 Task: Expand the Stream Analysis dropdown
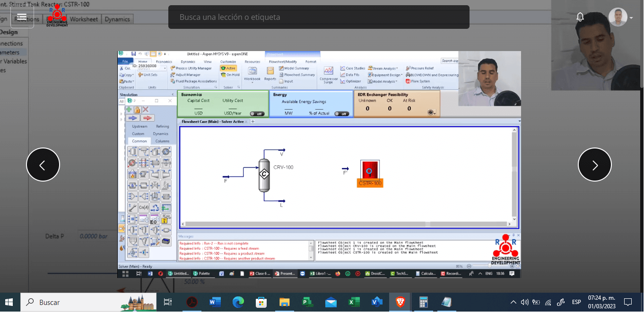(384, 68)
